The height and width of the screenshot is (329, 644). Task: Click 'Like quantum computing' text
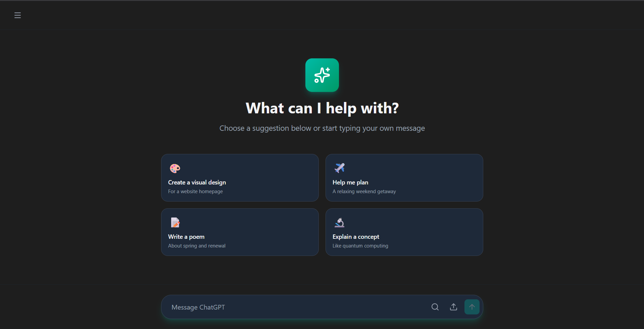360,246
